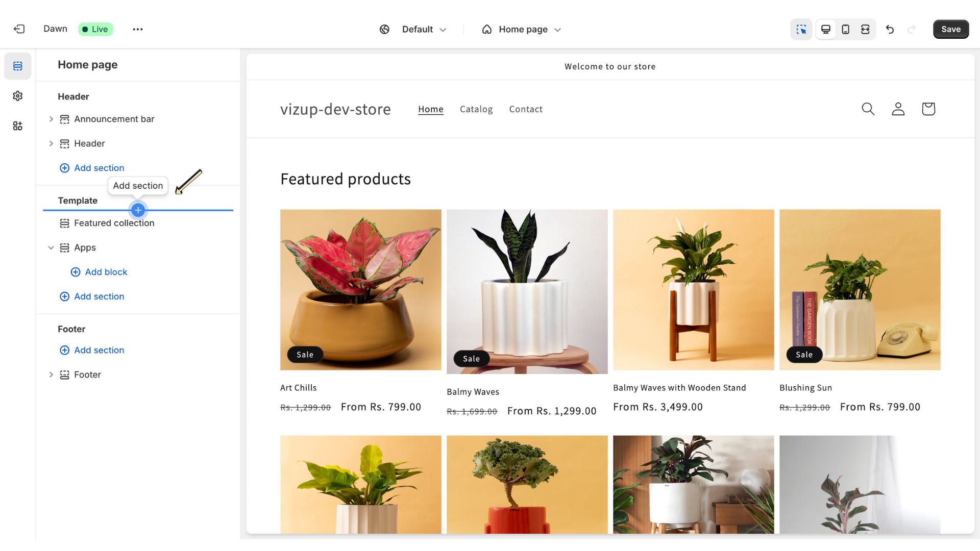Viewport: 980px width, 551px height.
Task: Click the exit editor back icon
Action: (19, 29)
